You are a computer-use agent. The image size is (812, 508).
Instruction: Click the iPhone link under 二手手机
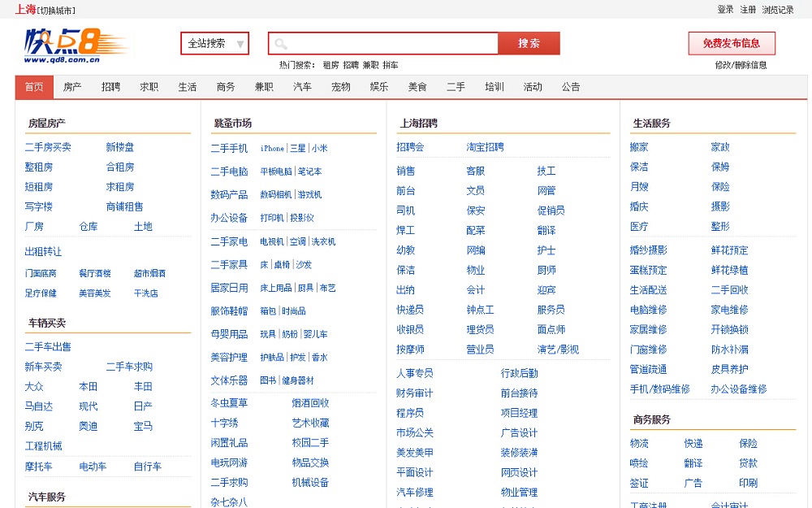point(272,149)
